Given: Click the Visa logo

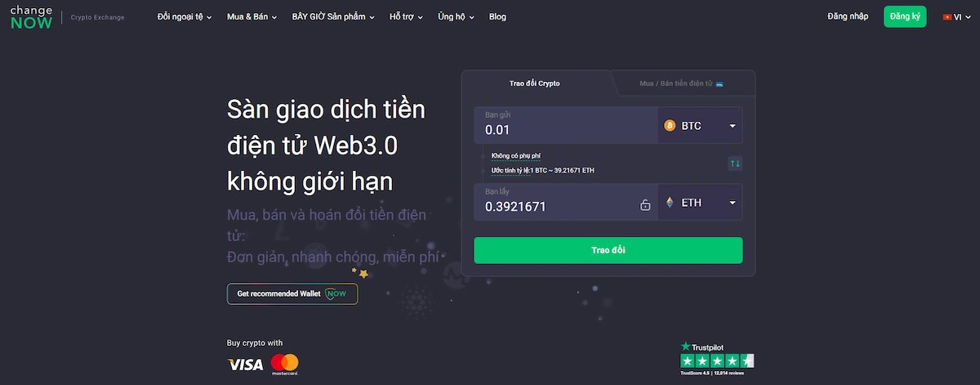Looking at the screenshot, I should click(245, 365).
